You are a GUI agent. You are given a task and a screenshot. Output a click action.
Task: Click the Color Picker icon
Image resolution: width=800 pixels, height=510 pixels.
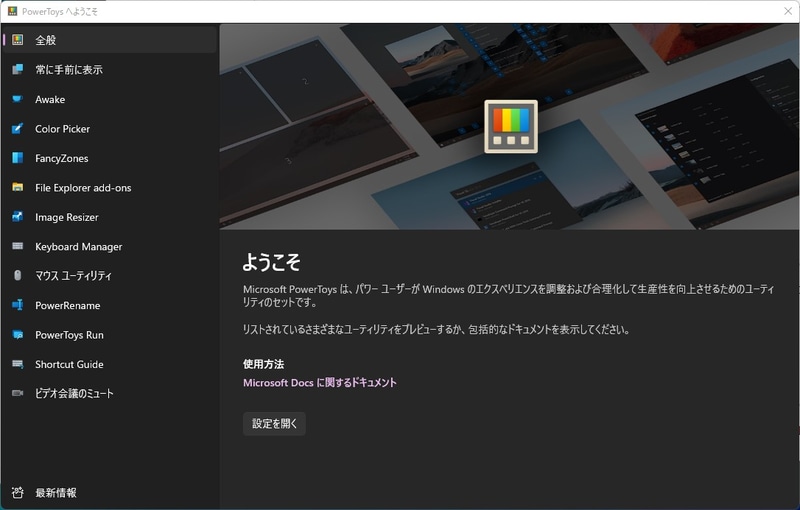point(18,129)
